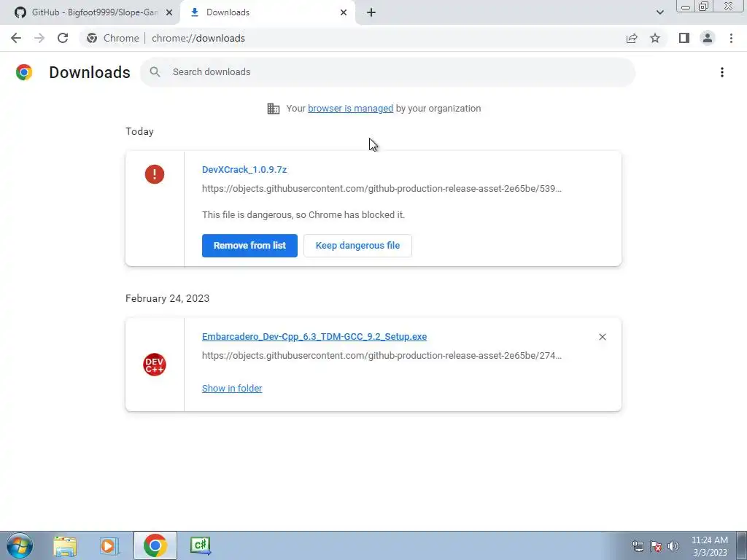The height and width of the screenshot is (560, 747).
Task: Reload the downloads page
Action: tap(63, 38)
